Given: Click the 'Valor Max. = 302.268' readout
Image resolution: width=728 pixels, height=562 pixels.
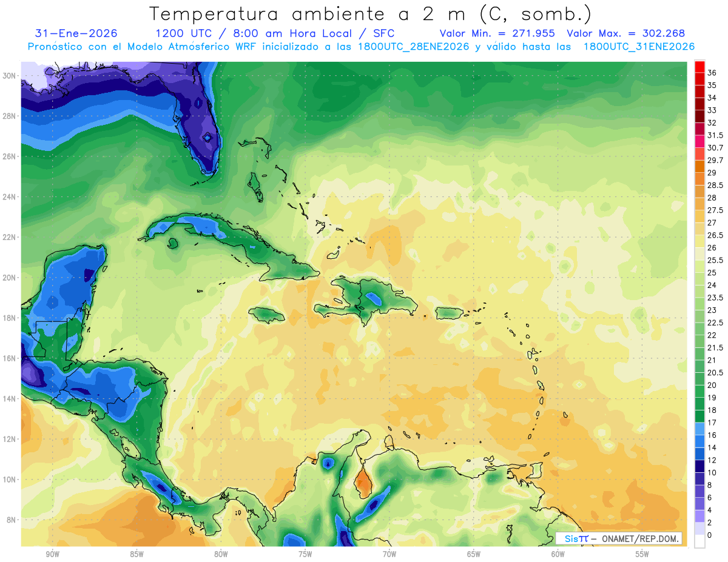Looking at the screenshot, I should pyautogui.click(x=625, y=33).
